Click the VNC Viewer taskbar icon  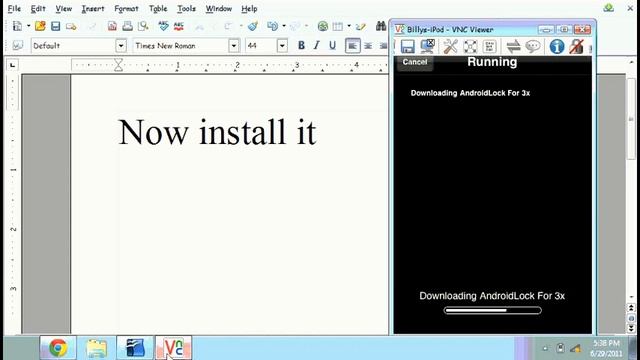click(x=173, y=348)
